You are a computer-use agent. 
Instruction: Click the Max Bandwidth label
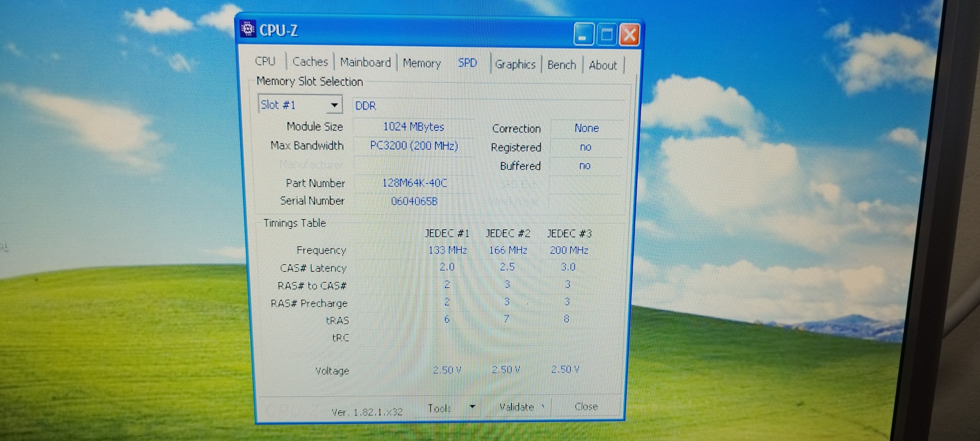tap(307, 145)
